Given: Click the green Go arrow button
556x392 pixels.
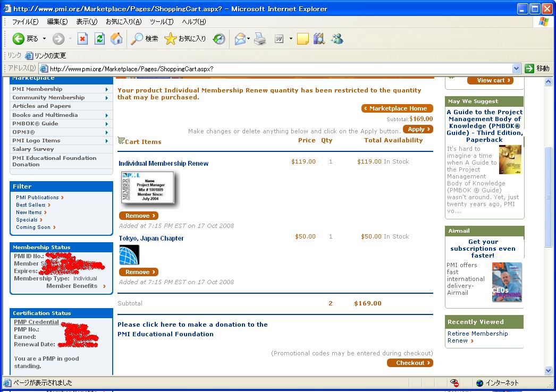Looking at the screenshot, I should [x=529, y=69].
